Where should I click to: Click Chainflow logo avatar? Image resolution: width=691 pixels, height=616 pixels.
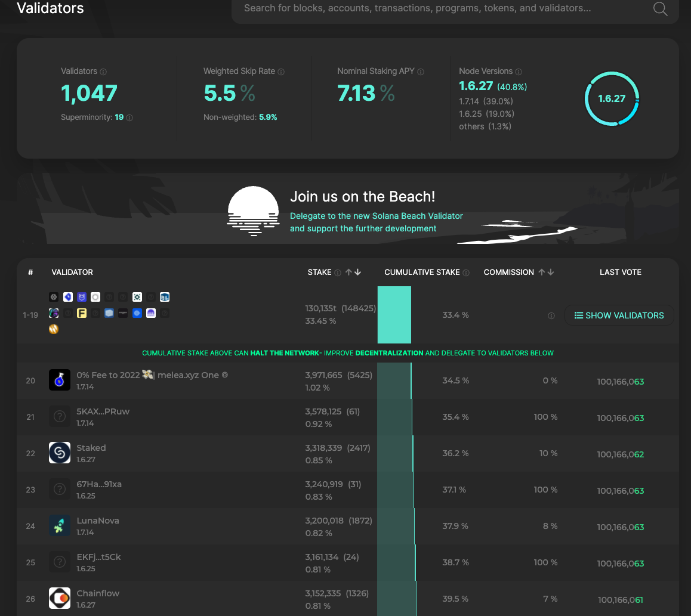(60, 598)
